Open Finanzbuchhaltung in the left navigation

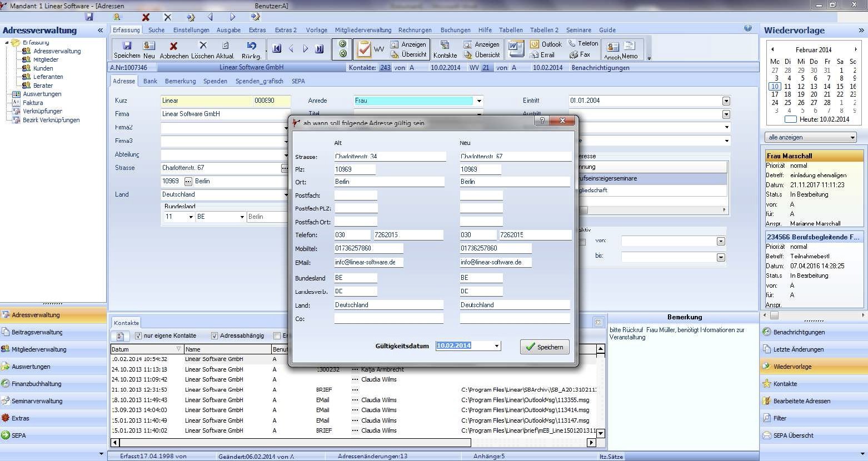tap(53, 384)
